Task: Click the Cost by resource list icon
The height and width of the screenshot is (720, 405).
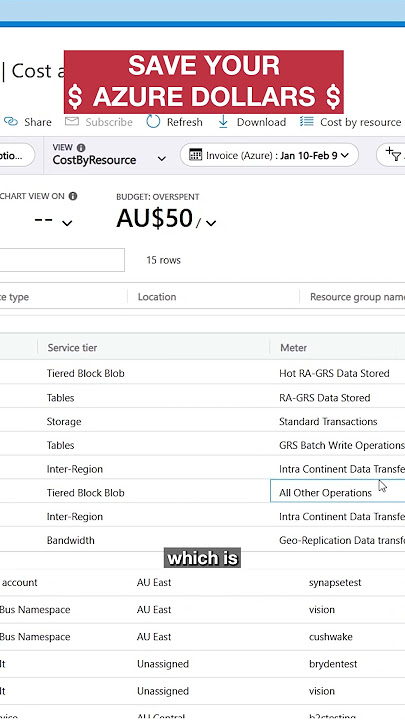Action: pos(307,122)
